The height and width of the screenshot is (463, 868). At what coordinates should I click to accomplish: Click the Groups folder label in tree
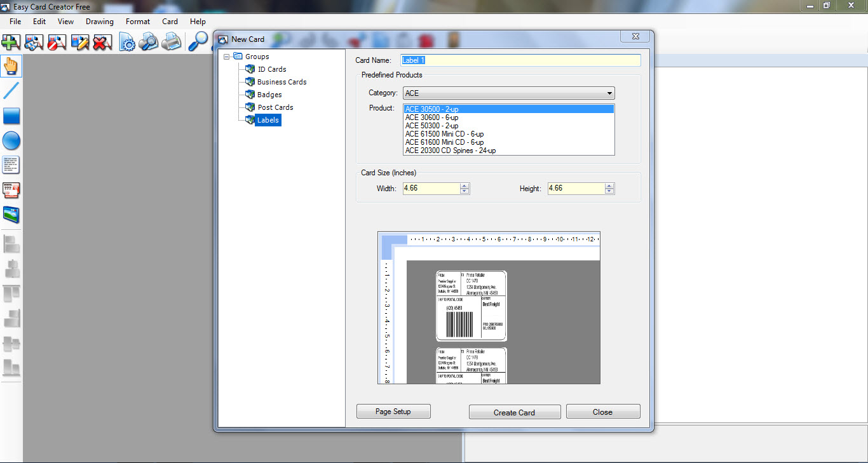coord(257,57)
